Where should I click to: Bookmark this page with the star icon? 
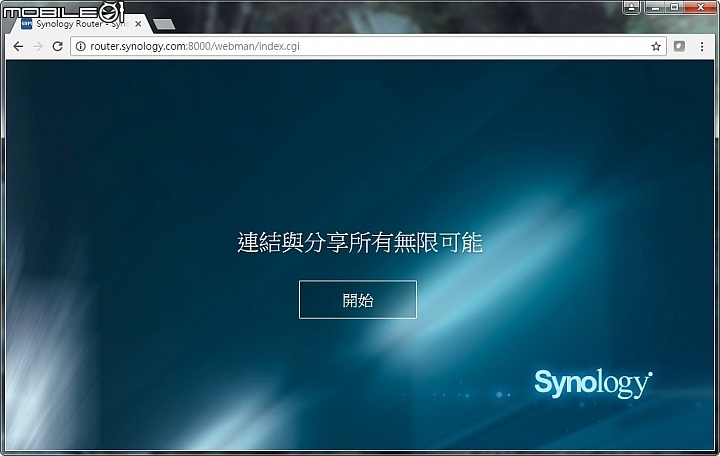pos(656,46)
